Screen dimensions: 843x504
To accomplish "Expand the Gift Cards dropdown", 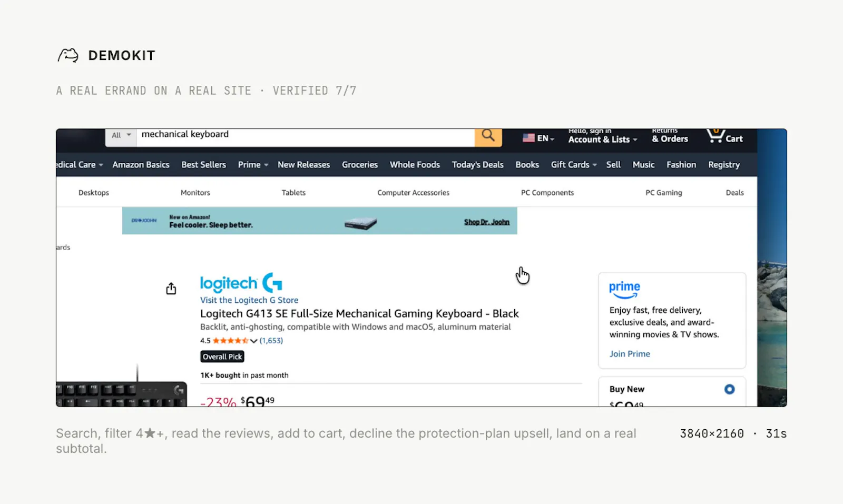I will pyautogui.click(x=574, y=165).
